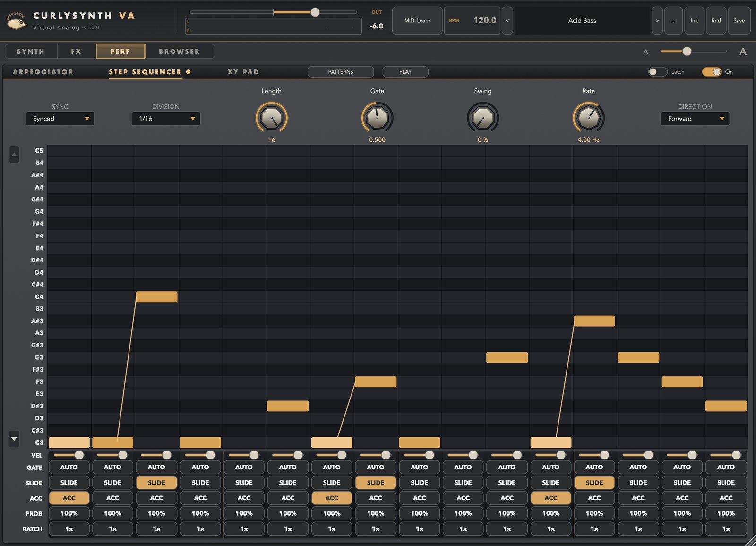Disable SLIDE on step 13
Viewport: 756px width, 546px height.
[x=594, y=483]
